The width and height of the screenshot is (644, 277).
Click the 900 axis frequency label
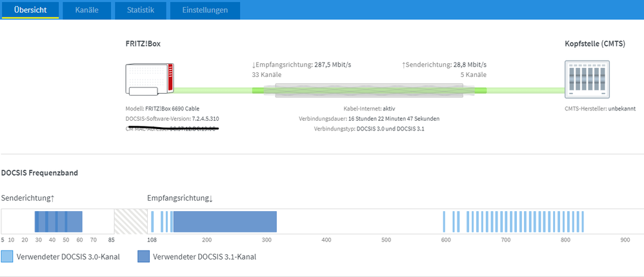point(625,240)
